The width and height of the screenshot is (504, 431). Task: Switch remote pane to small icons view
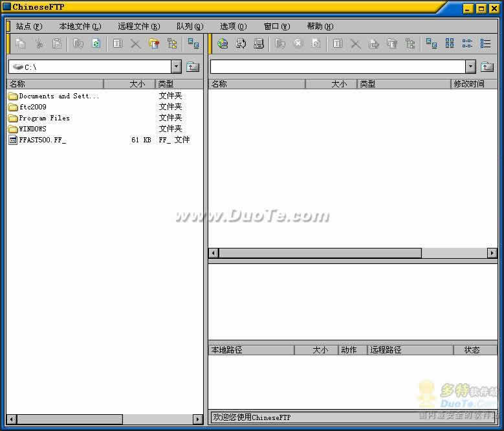(x=450, y=43)
